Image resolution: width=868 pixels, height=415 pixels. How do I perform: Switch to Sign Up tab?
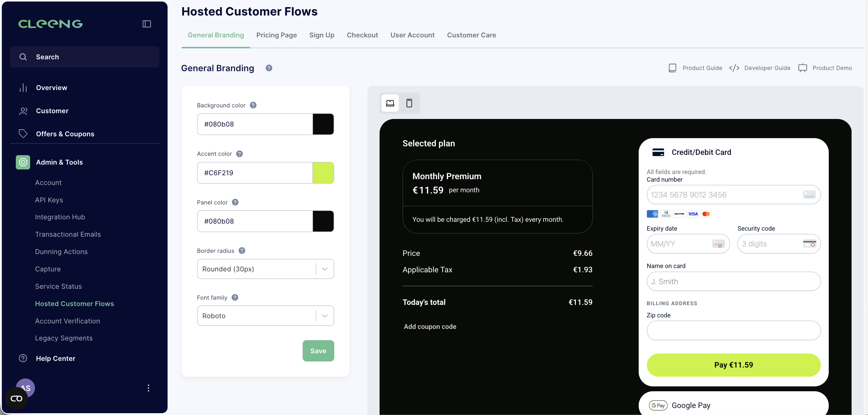pos(321,35)
